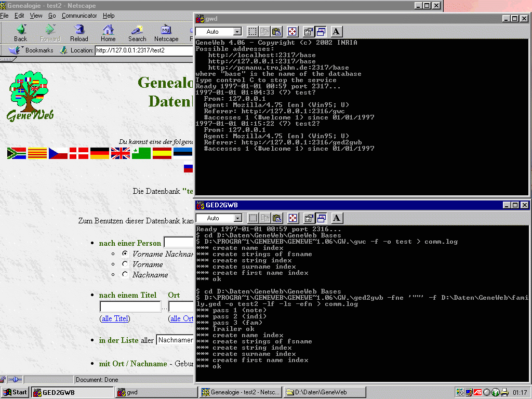
Task: Click the Back button in Netscape toolbar
Action: [21, 33]
